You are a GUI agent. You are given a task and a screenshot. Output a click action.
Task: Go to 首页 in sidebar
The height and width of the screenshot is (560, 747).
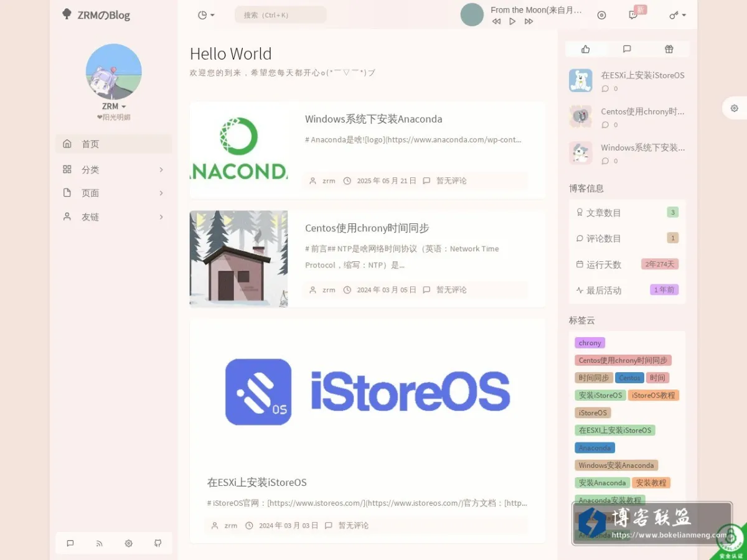(x=114, y=144)
